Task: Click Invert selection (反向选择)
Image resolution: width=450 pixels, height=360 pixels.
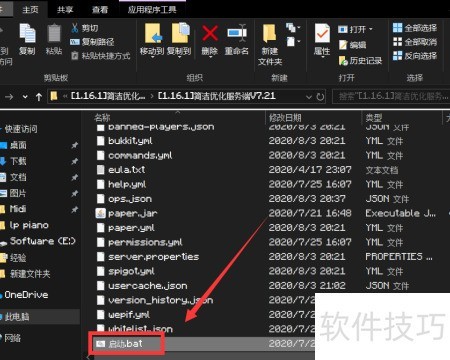Action: pos(415,56)
